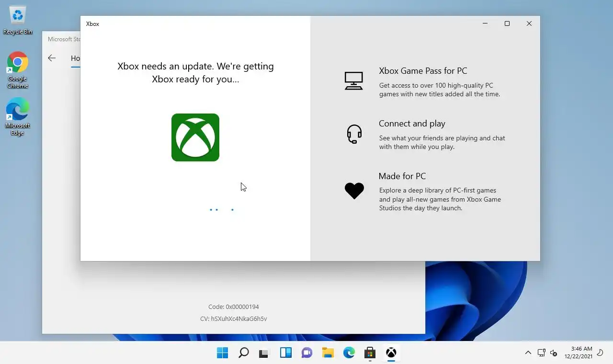Click 'Xbox needs an update' message

(x=195, y=73)
